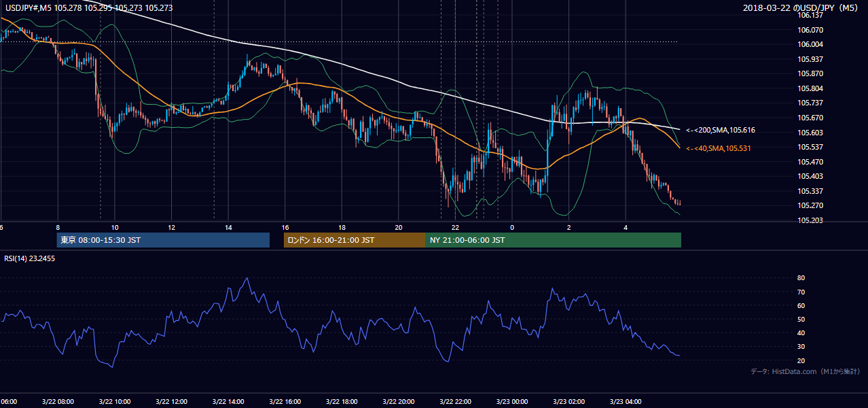Click the 3/23 02:00 date label
Viewport: 868px width, 408px height.
click(x=568, y=402)
